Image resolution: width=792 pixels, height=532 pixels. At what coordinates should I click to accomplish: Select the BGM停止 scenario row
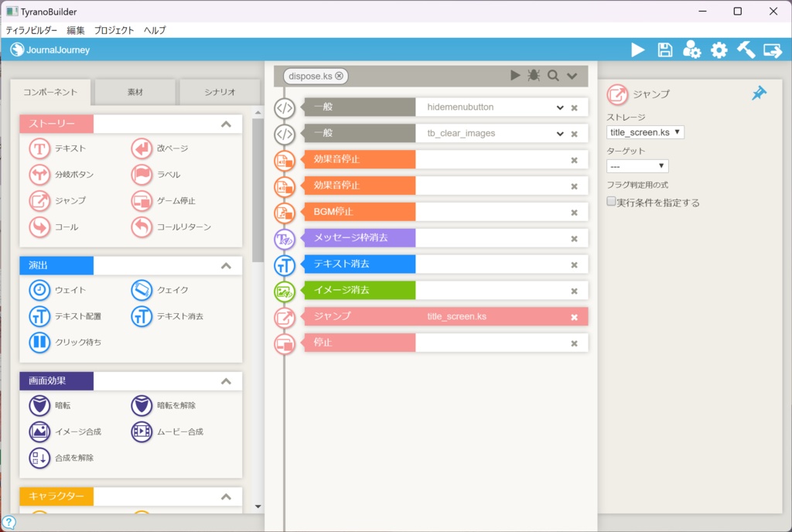(x=446, y=212)
